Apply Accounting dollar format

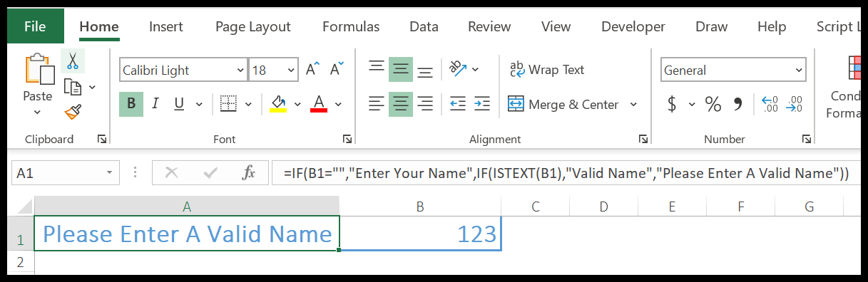pyautogui.click(x=671, y=104)
